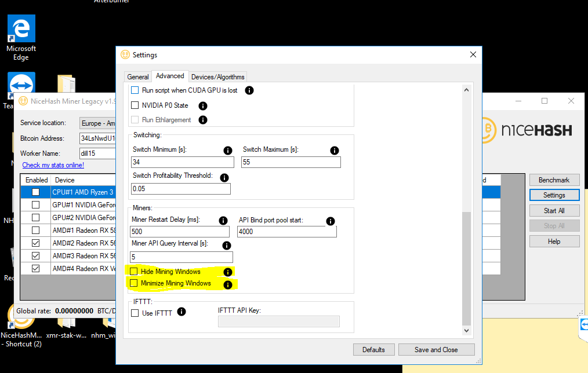Screen dimensions: 588x373
Task: Click the info icon next to API Bind port pool start
Action: (331, 221)
